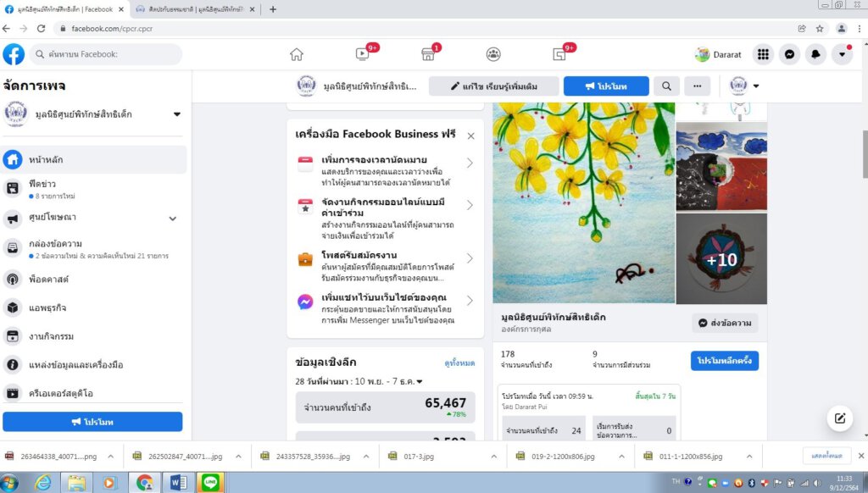Open the account menu caret at top right

pos(842,53)
